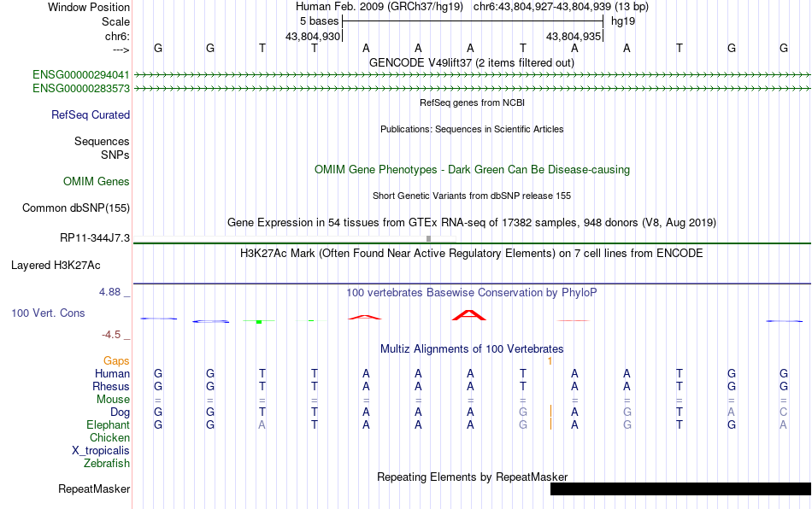This screenshot has width=812, height=509.
Task: Click the ENSG00000294041 gene label
Action: click(81, 75)
